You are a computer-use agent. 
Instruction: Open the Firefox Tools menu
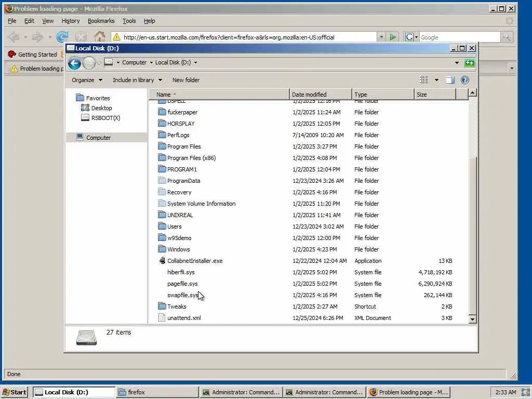129,21
